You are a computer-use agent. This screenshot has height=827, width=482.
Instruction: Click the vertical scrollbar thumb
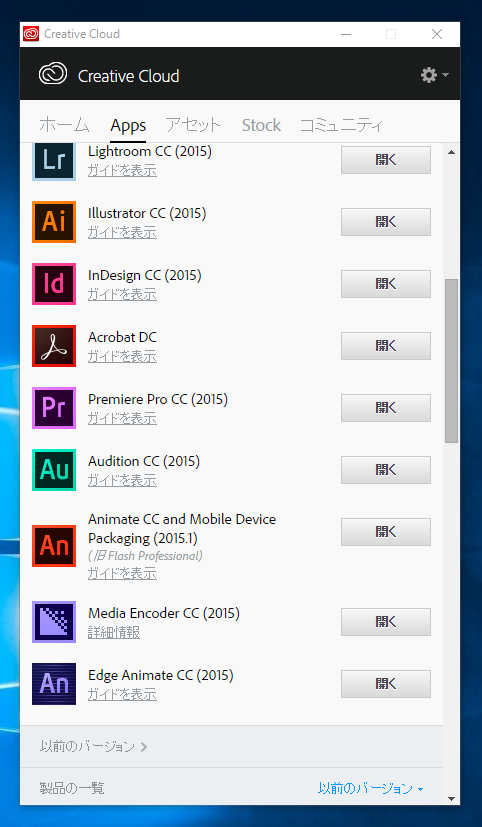click(451, 361)
